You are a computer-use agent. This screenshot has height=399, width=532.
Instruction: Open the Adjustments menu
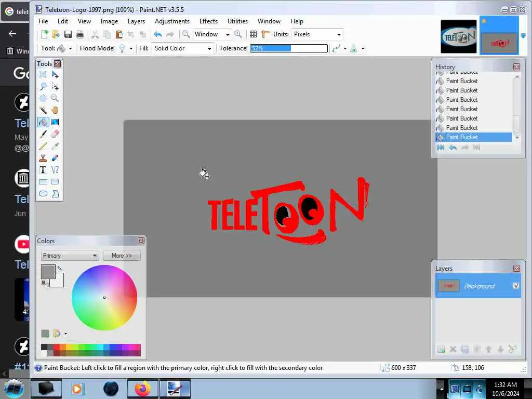[172, 21]
